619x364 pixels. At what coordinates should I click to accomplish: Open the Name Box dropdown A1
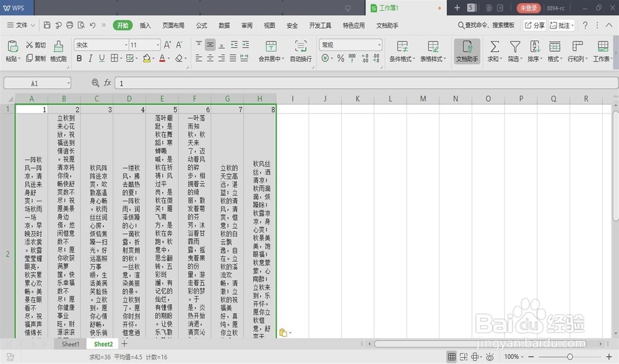click(x=68, y=84)
